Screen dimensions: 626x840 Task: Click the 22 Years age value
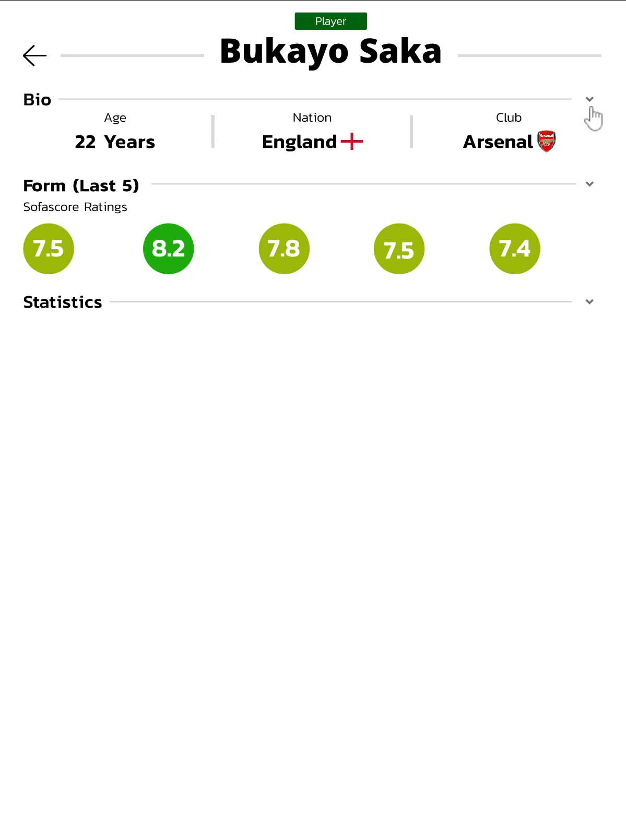tap(115, 142)
